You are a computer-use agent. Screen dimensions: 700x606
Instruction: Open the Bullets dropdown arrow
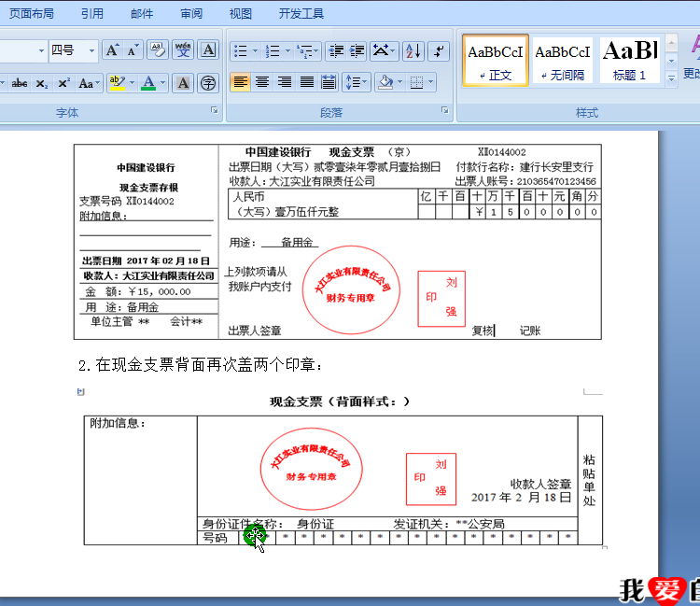pos(256,51)
